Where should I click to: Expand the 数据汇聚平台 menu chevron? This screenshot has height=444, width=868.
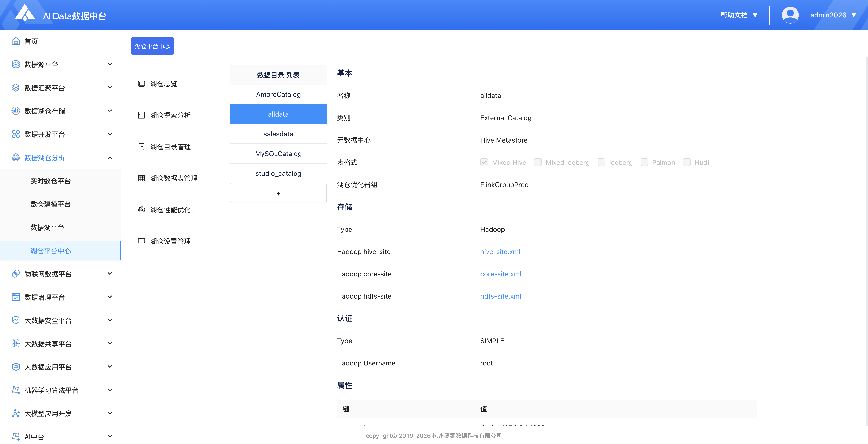110,87
